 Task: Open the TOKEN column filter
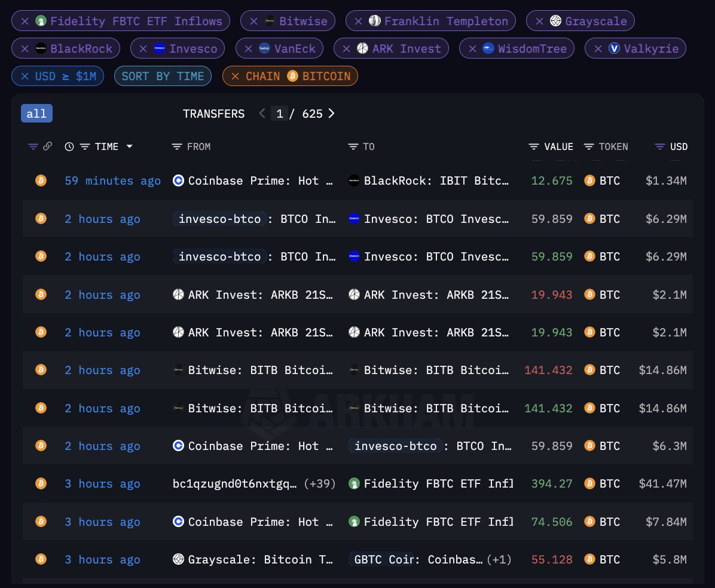[589, 147]
